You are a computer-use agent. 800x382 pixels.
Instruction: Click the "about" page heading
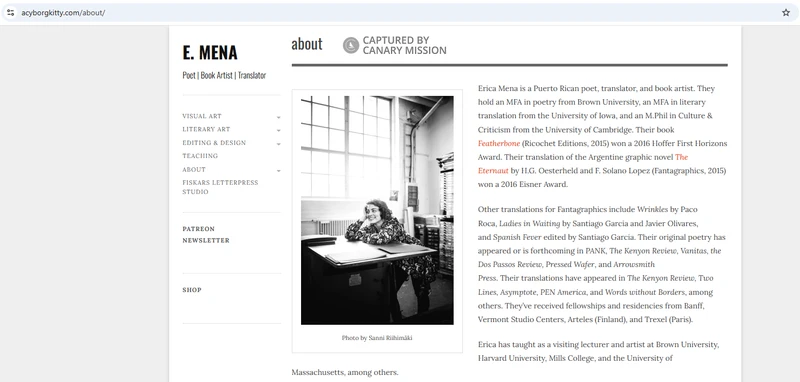[307, 44]
